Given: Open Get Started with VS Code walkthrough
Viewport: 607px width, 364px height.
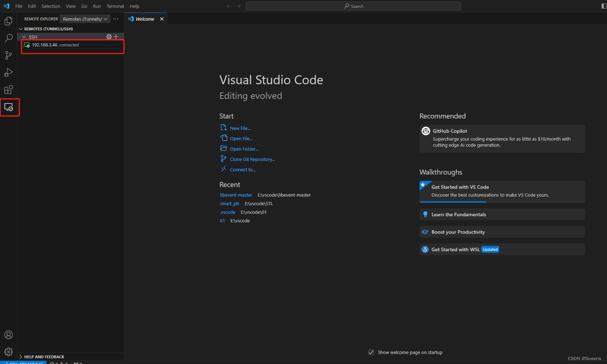Looking at the screenshot, I should coord(502,191).
